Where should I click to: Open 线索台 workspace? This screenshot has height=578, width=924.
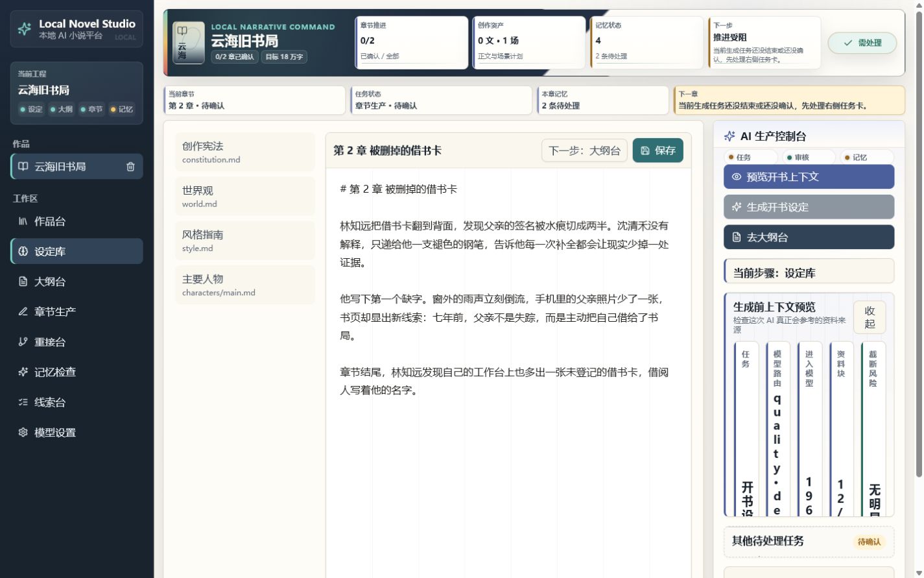[77, 402]
